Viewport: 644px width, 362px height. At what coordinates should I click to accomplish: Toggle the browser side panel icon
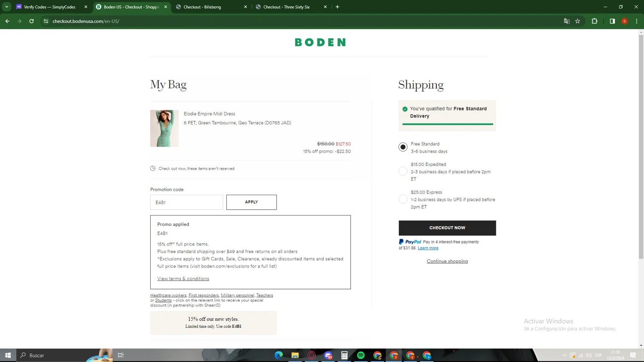click(x=612, y=21)
